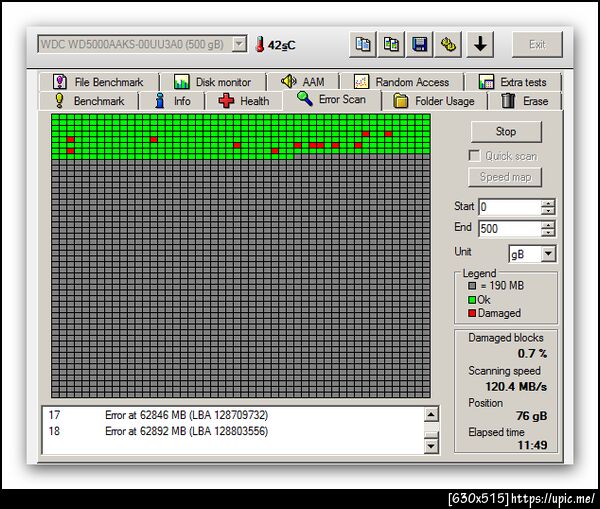Click the Damaged blocks 0.7 % value
600x509 pixels.
coord(532,353)
